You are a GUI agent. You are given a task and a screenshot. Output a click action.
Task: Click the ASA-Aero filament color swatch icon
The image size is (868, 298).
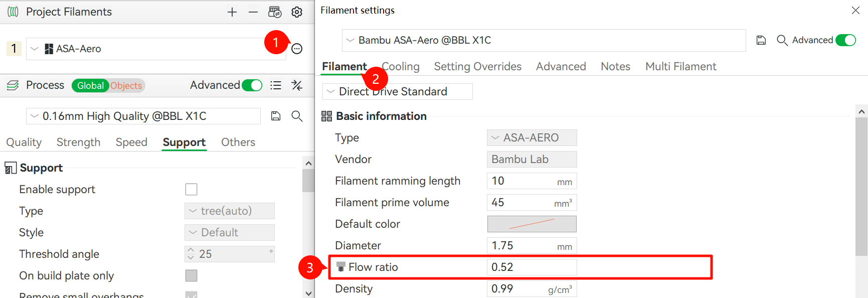[49, 49]
